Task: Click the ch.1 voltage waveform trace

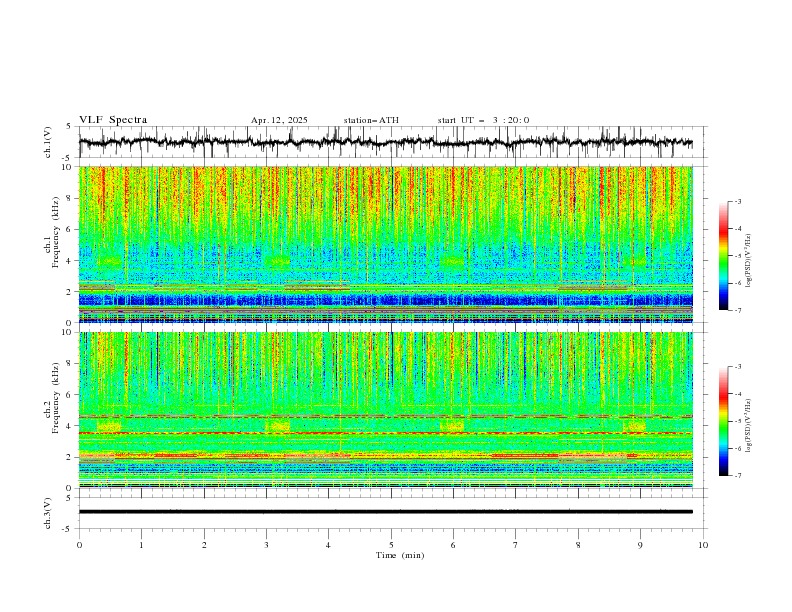Action: tap(385, 142)
